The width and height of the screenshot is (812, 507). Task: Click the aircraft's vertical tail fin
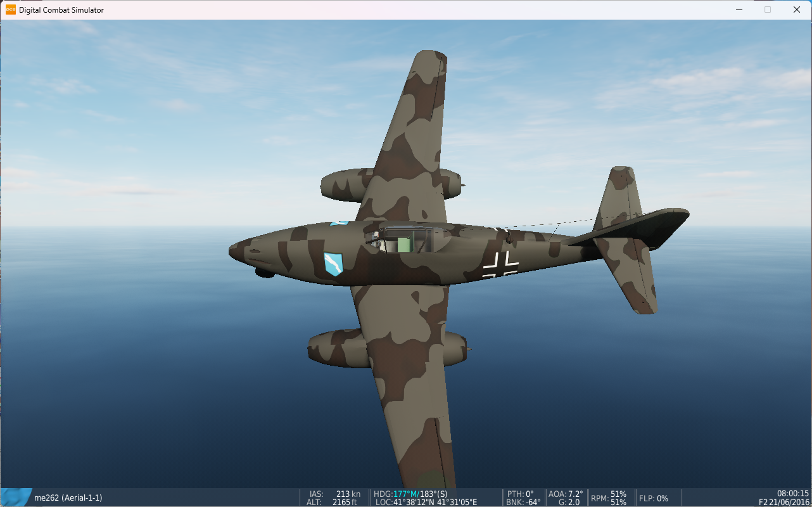pyautogui.click(x=625, y=190)
